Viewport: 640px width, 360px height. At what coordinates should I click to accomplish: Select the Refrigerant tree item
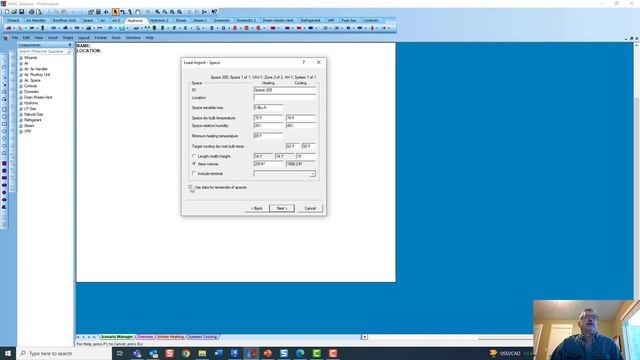tap(33, 120)
